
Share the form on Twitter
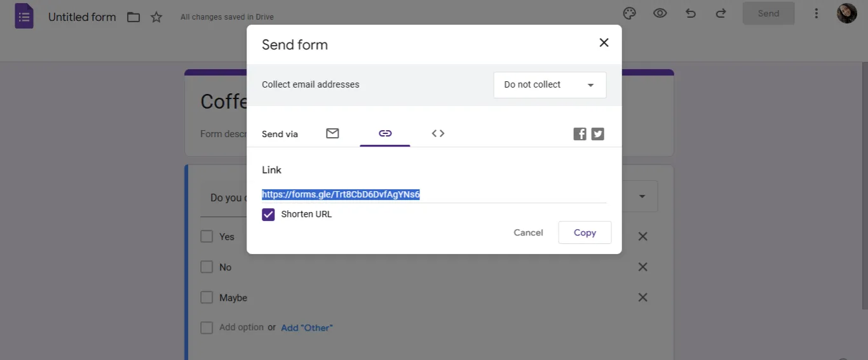597,134
